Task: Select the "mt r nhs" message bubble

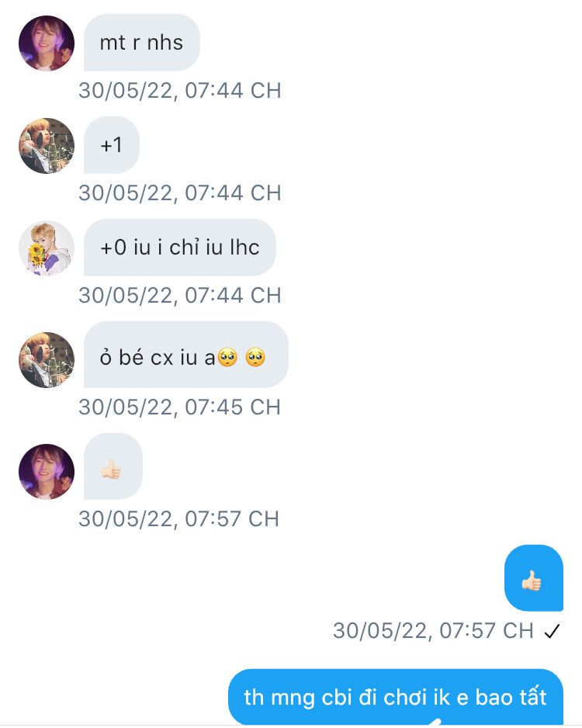Action: pos(142,43)
